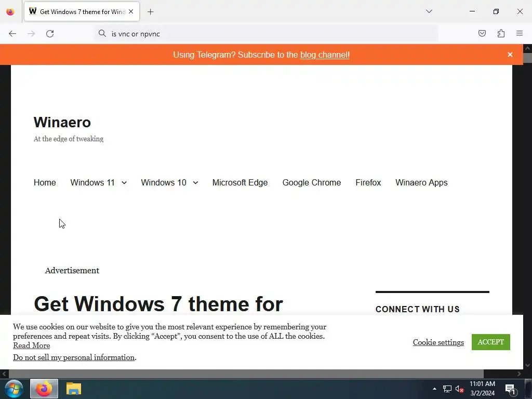Open the Windows 10 menu item

164,182
